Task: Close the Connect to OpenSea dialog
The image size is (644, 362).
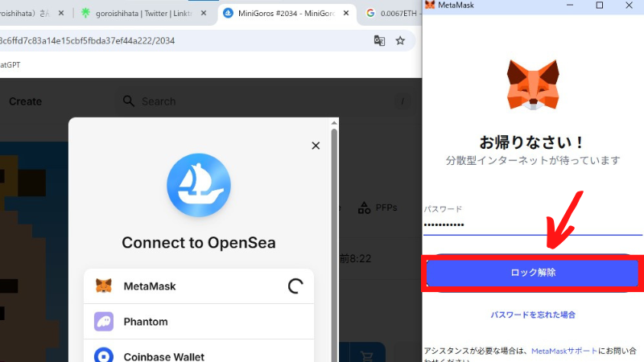Action: point(316,146)
